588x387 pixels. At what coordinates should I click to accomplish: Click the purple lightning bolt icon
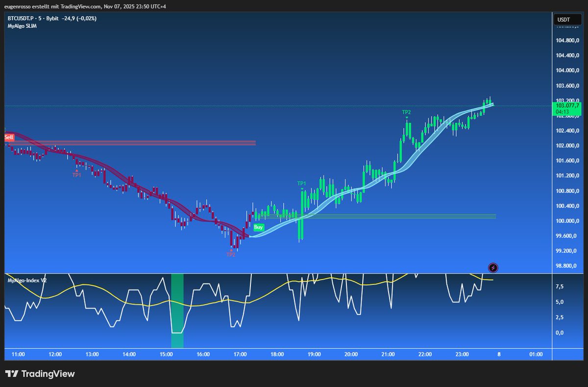[493, 267]
